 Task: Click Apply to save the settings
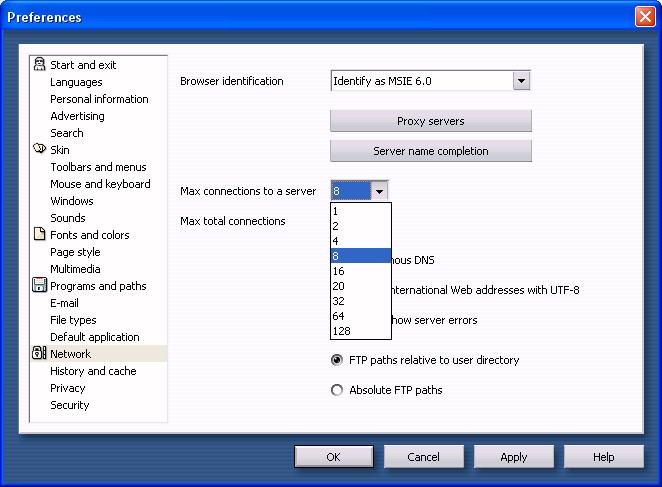pyautogui.click(x=513, y=457)
